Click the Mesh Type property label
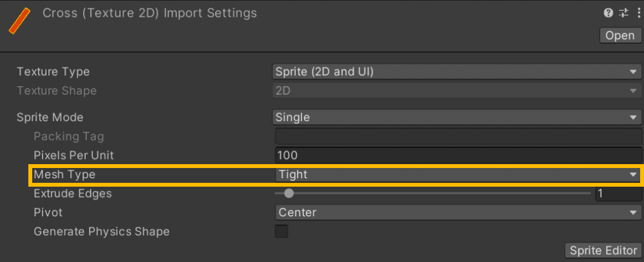The width and height of the screenshot is (644, 262). [64, 174]
